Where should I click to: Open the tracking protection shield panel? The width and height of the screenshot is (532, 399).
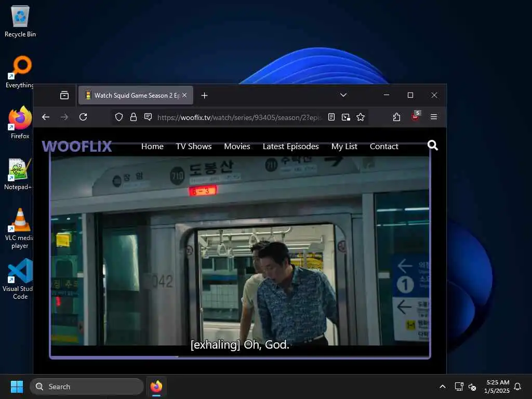pyautogui.click(x=119, y=117)
